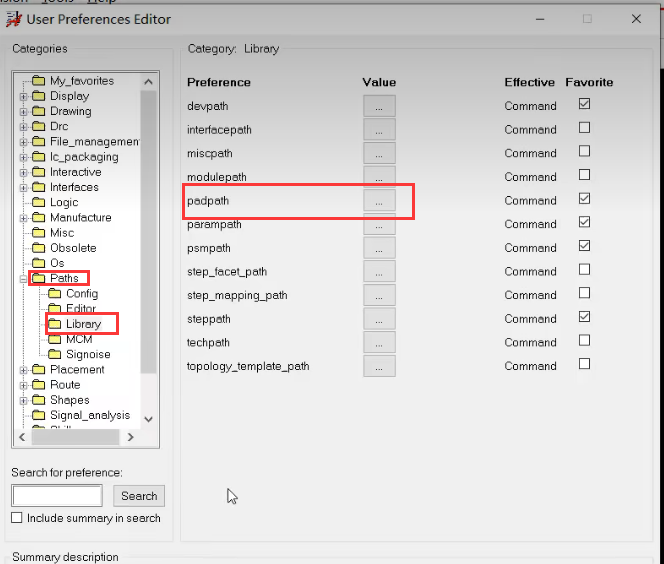This screenshot has height=564, width=664.
Task: Select the MCM folder icon
Action: tap(55, 339)
